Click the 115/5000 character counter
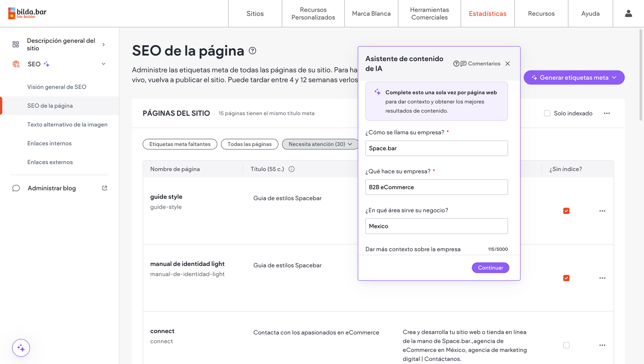This screenshot has height=364, width=644. point(498,249)
